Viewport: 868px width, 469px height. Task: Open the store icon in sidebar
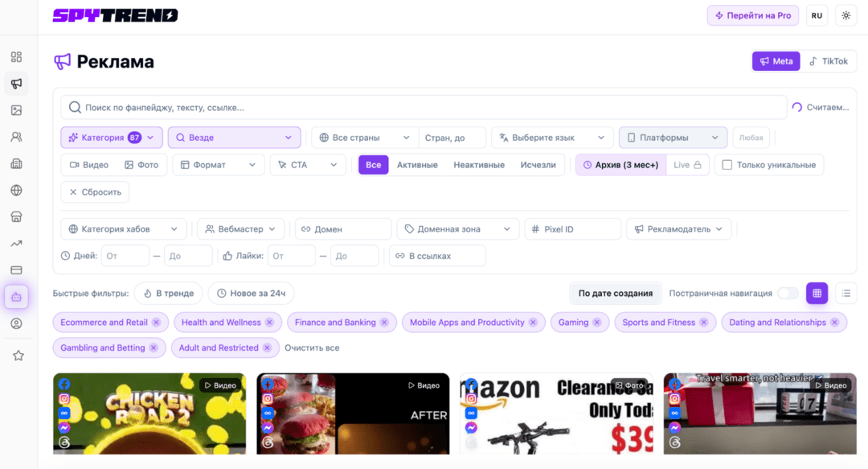17,216
